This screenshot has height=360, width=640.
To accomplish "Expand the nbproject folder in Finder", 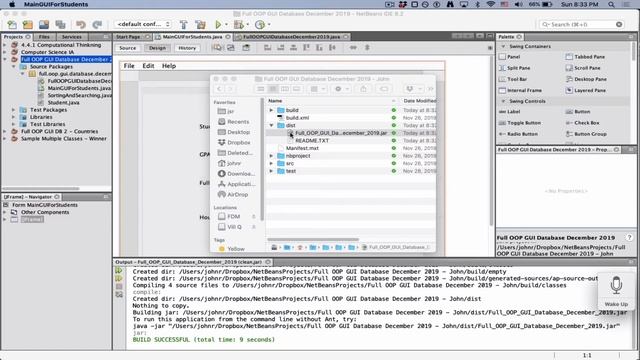I will 271,156.
